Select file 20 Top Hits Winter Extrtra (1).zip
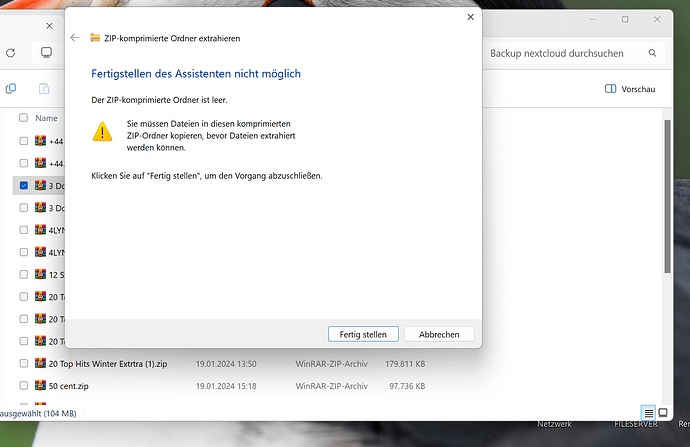This screenshot has height=447, width=690. [108, 364]
